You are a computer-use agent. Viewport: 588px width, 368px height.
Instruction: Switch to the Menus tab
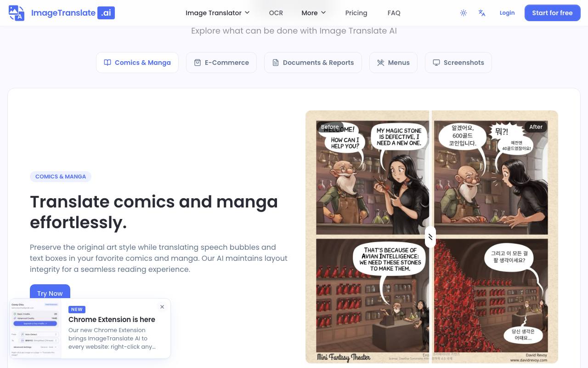tap(393, 63)
